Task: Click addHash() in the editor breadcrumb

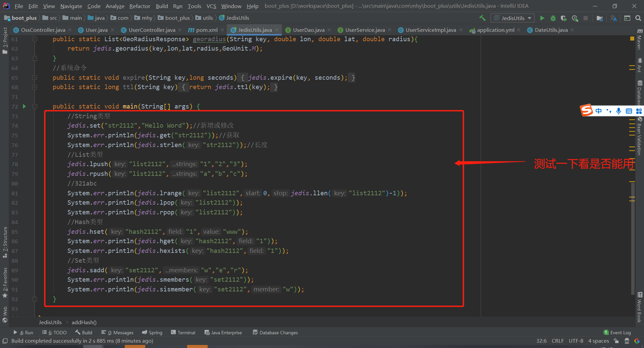Action: coord(84,322)
